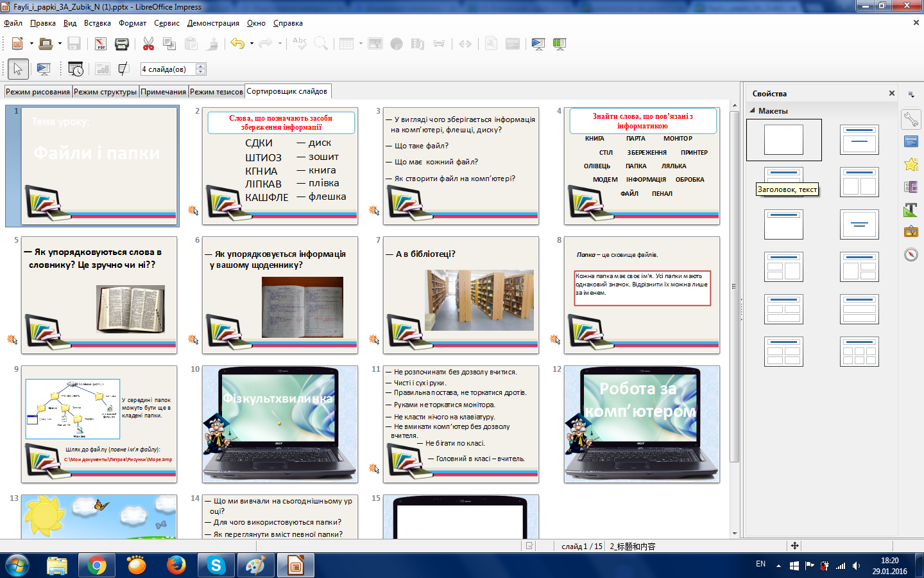Click the Print icon
The height and width of the screenshot is (578, 924).
(x=121, y=44)
